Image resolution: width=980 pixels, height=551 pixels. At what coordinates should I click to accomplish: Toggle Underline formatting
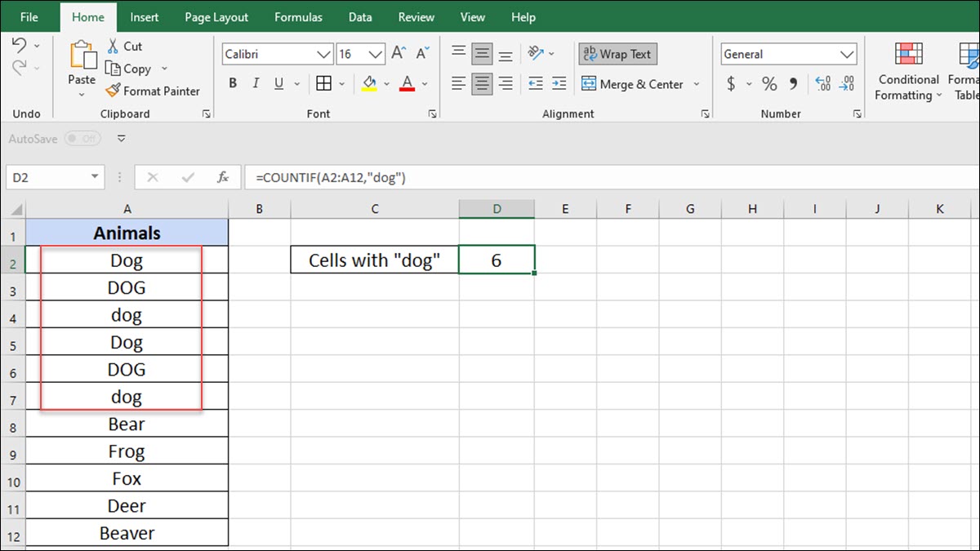tap(278, 83)
